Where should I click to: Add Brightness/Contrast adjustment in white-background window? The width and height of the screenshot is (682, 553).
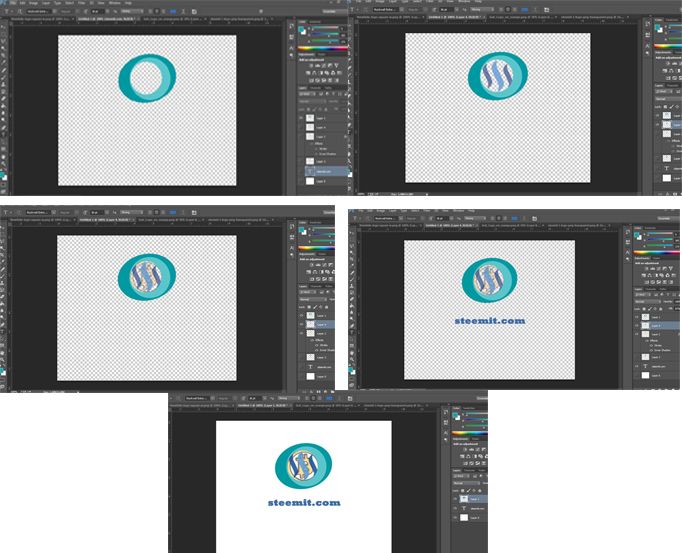[x=465, y=449]
